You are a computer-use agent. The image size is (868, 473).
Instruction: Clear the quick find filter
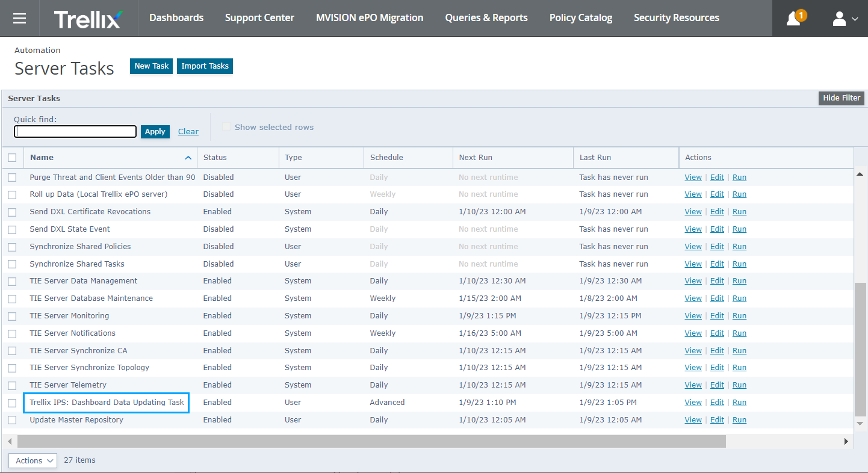188,131
